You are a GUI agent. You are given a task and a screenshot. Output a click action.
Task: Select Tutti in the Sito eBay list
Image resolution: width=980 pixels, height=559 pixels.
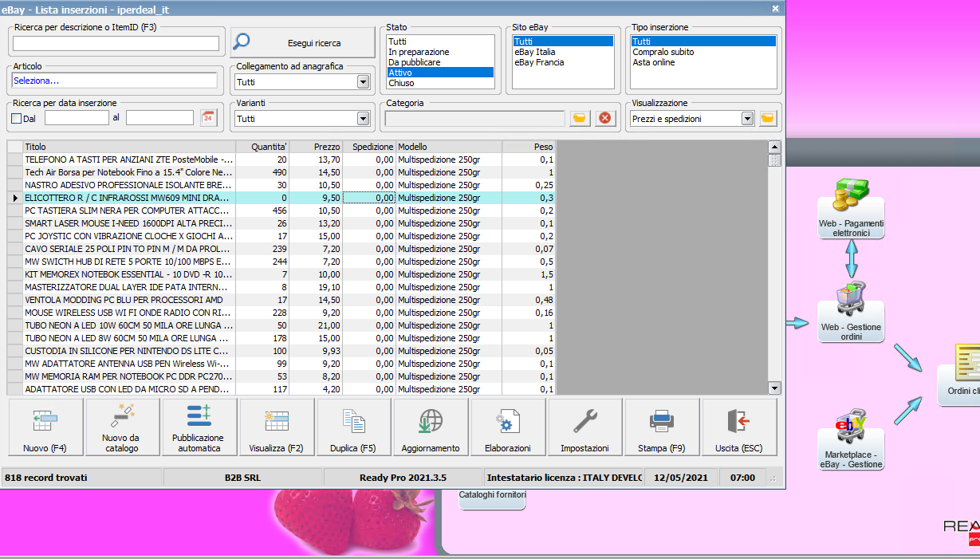(563, 41)
